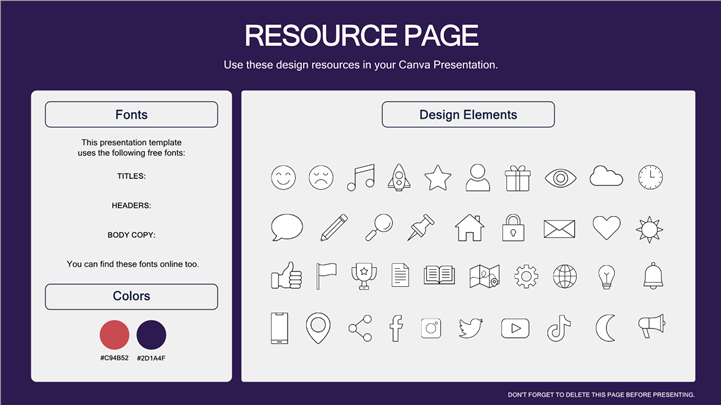Select the megaphone icon
Viewport: 721px width, 405px height.
coord(651,325)
